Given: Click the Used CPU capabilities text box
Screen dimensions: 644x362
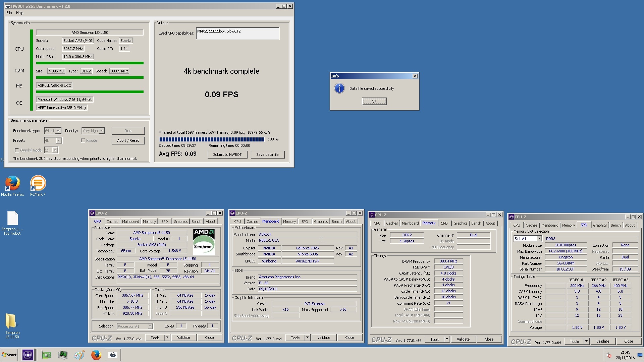Looking at the screenshot, I should [237, 34].
